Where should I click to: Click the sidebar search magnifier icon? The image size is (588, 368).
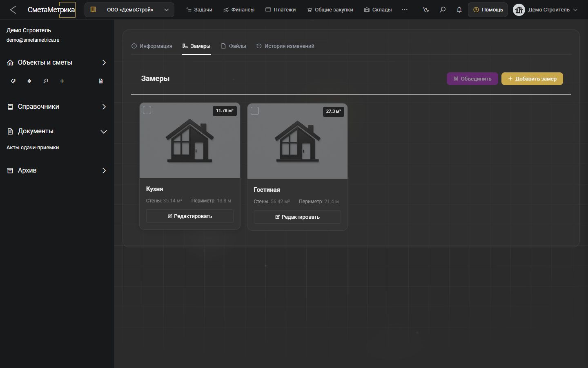coord(46,81)
